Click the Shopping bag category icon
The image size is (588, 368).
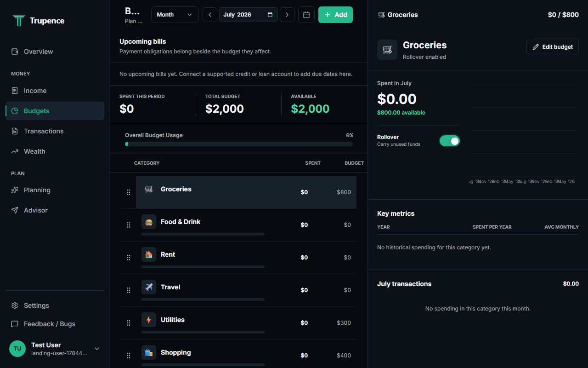149,352
